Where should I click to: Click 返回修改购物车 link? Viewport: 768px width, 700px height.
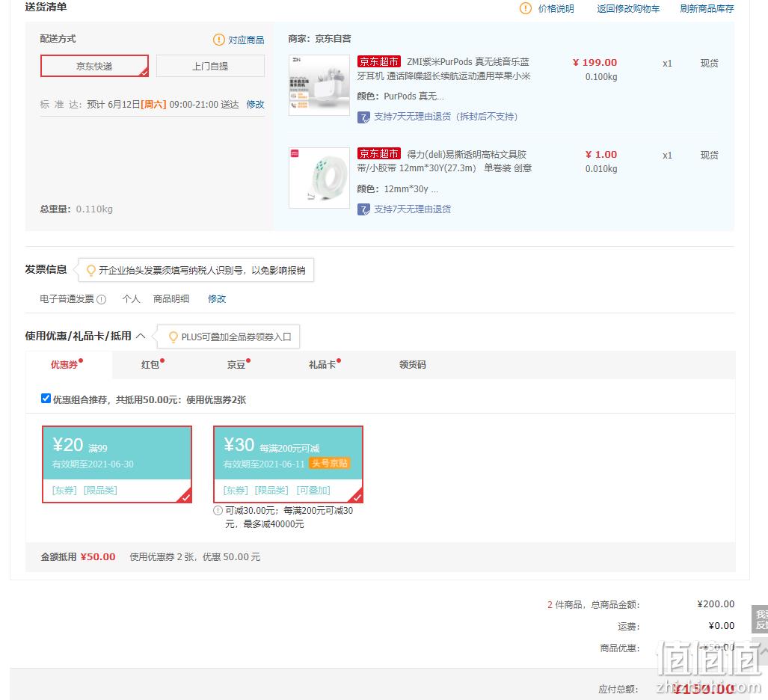(628, 9)
